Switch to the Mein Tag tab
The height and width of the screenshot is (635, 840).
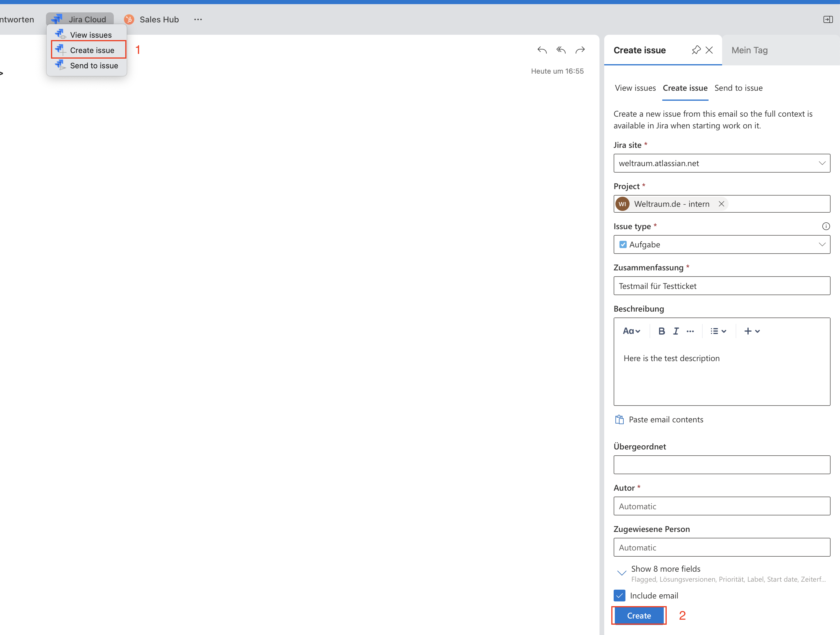pos(750,50)
